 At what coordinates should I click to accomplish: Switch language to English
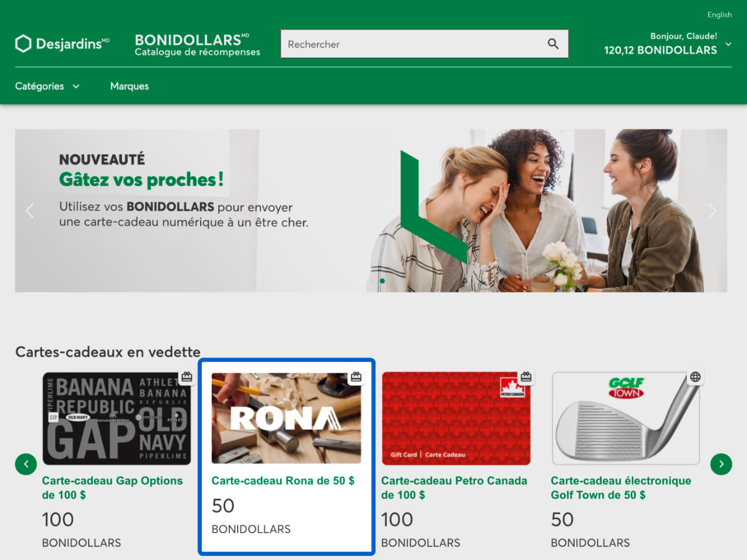[x=720, y=15]
